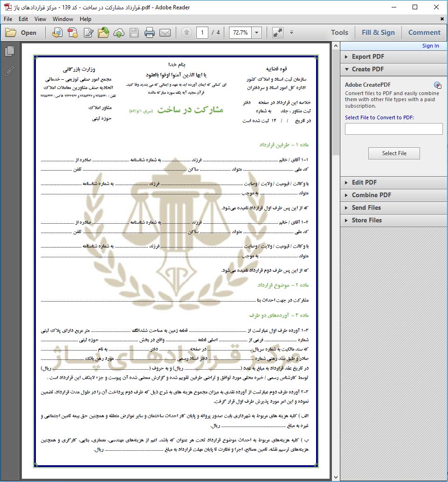Click the save floppy disk icon
The image size is (448, 482).
click(134, 33)
